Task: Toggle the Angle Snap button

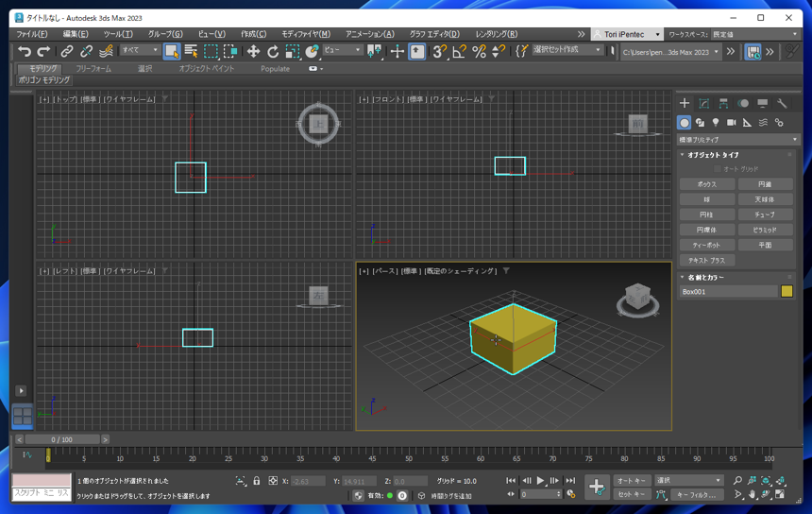Action: 459,51
